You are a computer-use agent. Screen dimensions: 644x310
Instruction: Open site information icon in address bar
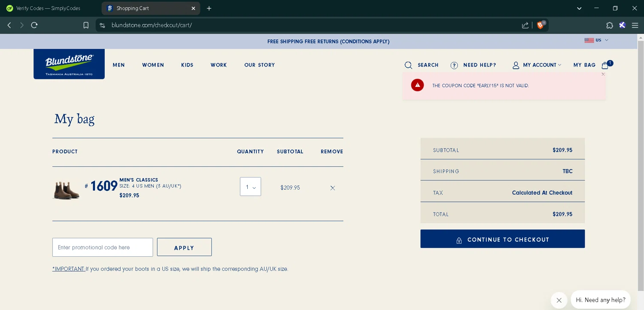tap(102, 25)
